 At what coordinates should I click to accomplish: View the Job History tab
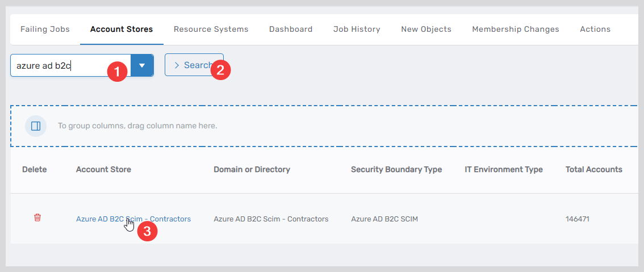[x=357, y=29]
